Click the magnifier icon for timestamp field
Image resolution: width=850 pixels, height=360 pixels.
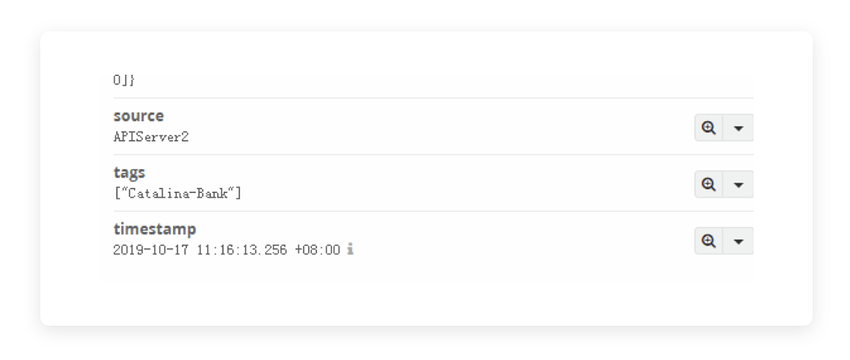tap(709, 241)
